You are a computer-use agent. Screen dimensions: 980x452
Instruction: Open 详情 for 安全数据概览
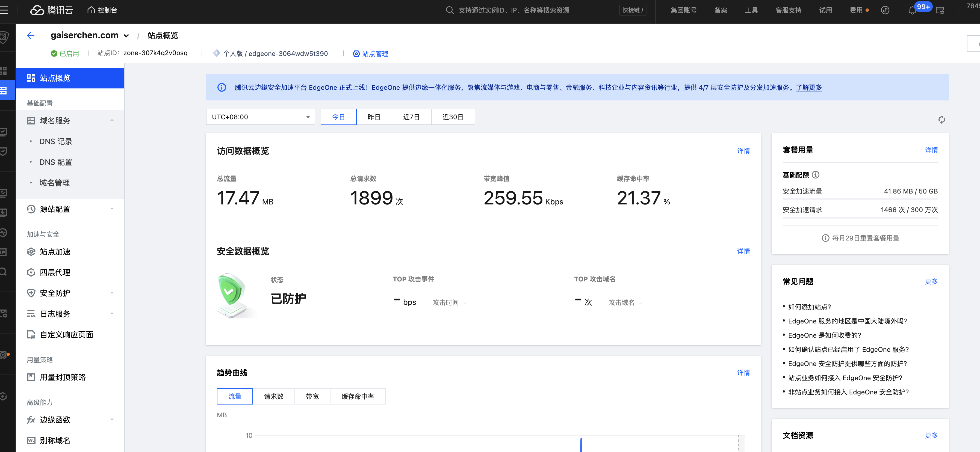[743, 251]
